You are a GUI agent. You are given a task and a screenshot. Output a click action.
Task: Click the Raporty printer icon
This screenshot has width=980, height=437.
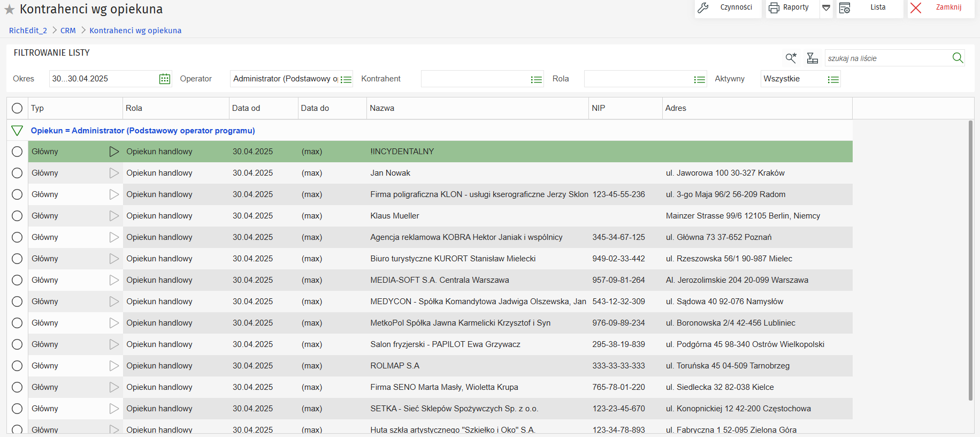tap(774, 8)
